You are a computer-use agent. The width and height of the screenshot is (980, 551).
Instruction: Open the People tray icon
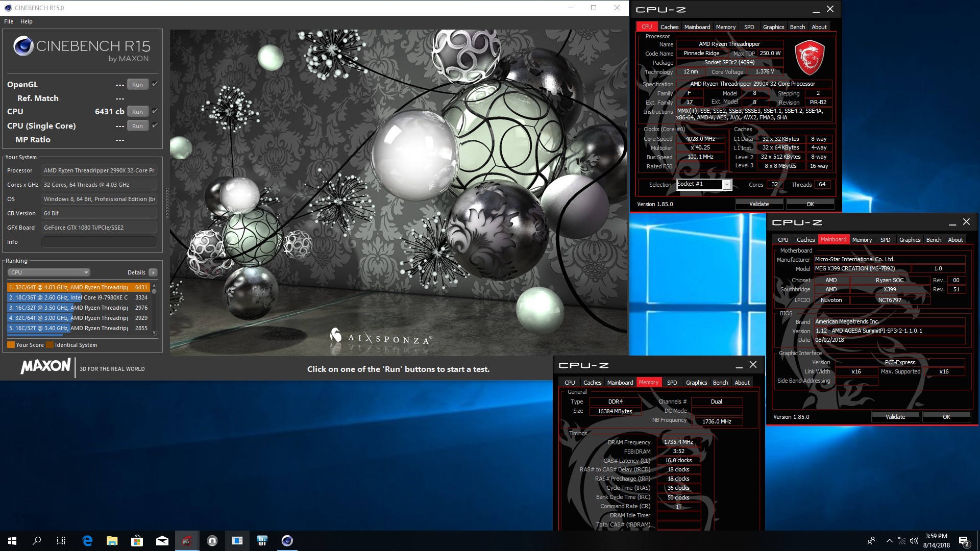click(871, 541)
